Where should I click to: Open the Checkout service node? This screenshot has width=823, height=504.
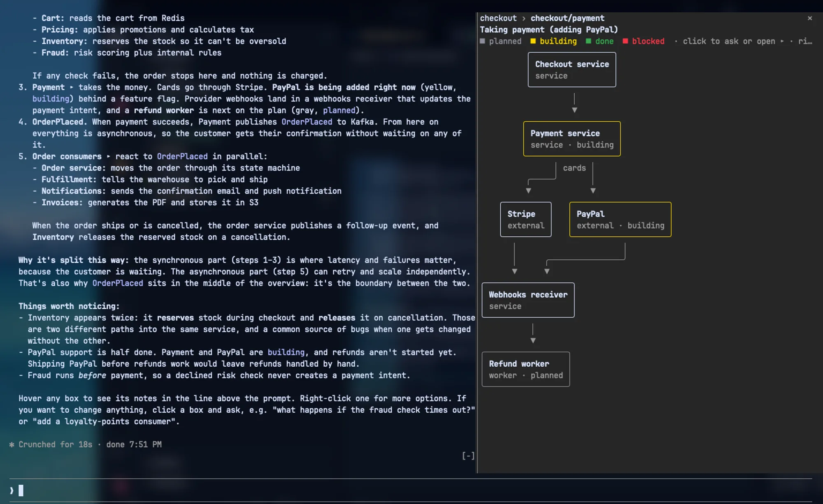tap(572, 69)
